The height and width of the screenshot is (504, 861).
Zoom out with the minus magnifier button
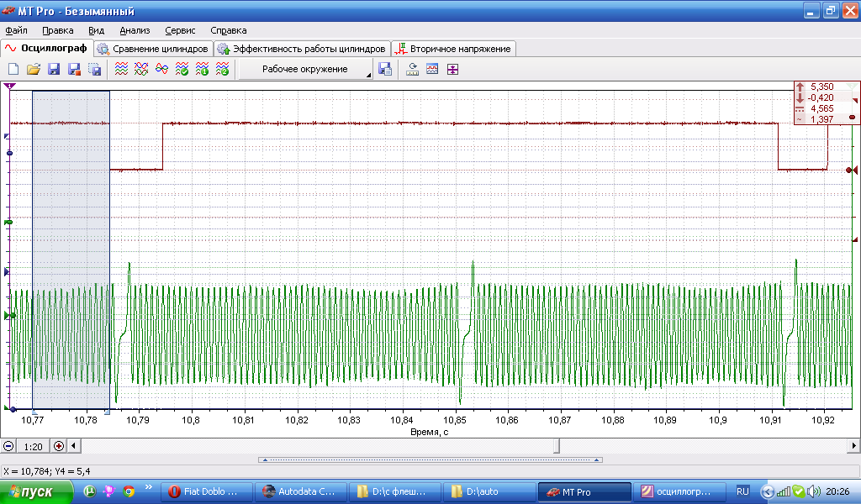click(x=8, y=446)
